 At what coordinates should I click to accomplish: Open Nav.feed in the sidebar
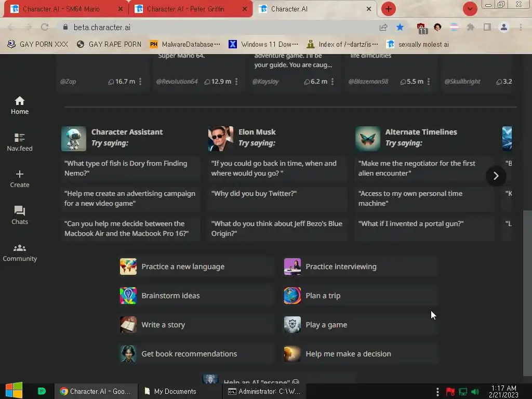[20, 142]
